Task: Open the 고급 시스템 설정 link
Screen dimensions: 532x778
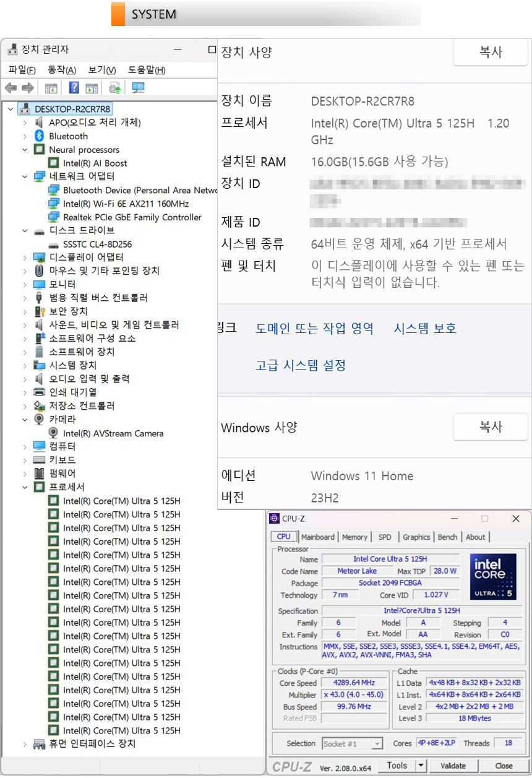Action: click(x=301, y=365)
